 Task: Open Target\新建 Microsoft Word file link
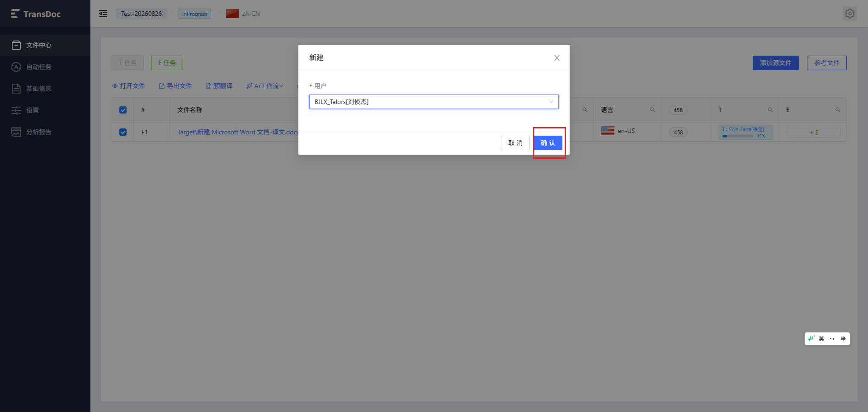click(x=238, y=132)
